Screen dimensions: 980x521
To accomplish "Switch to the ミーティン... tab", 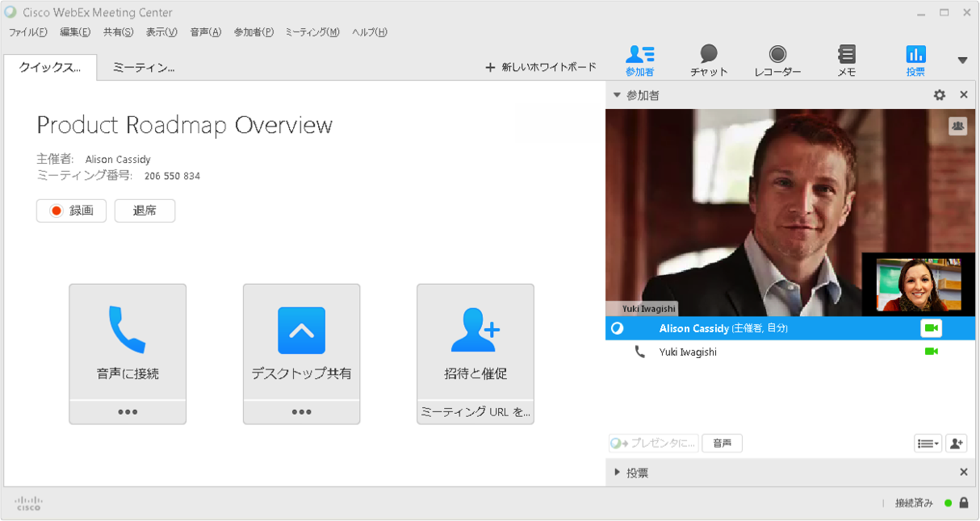I will [144, 68].
